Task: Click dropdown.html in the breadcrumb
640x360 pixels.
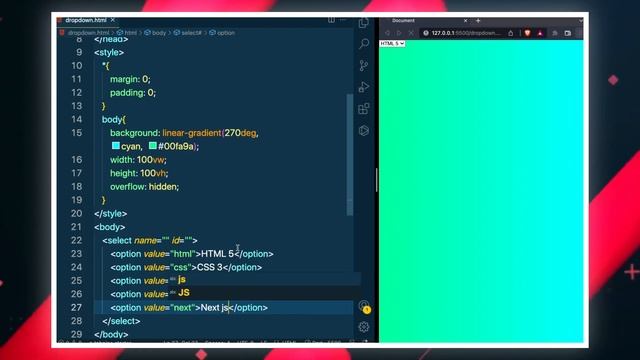Action: click(89, 33)
